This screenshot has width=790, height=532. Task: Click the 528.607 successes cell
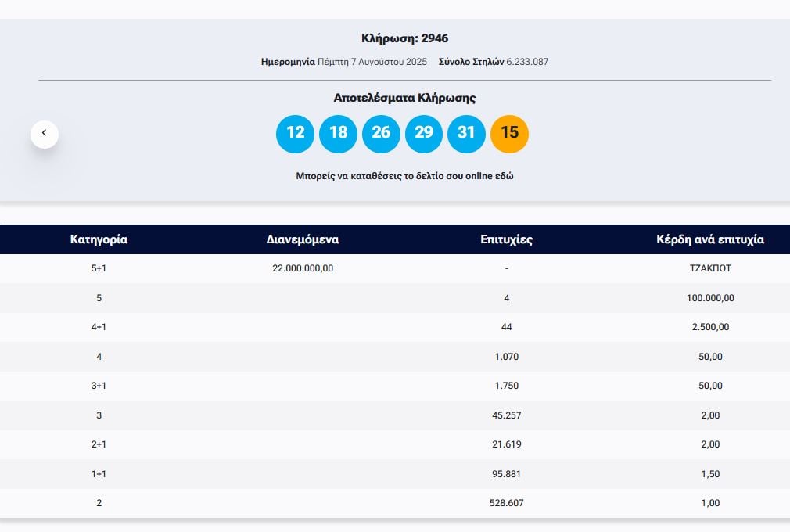[x=506, y=503]
